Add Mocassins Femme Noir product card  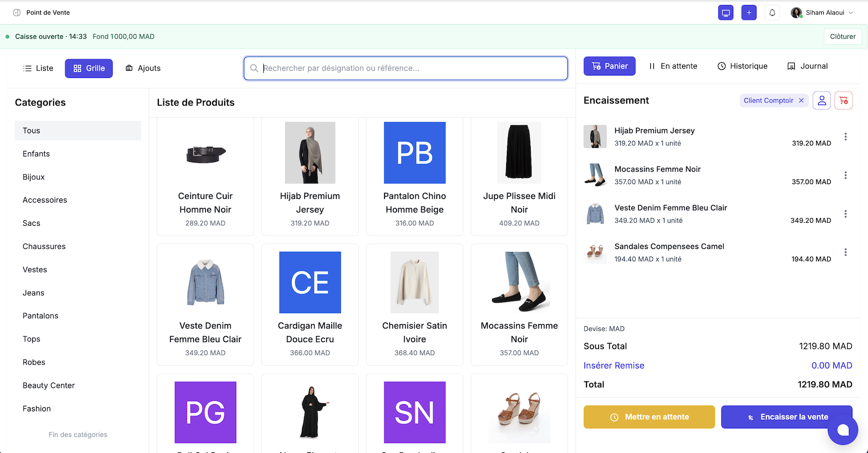(x=519, y=305)
